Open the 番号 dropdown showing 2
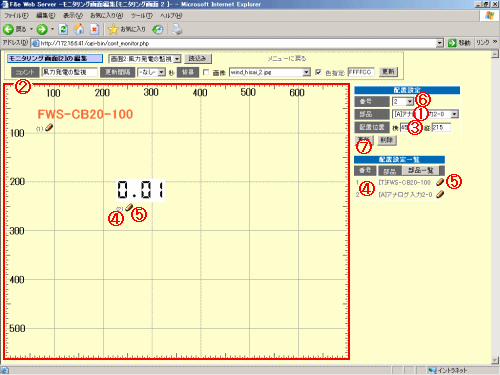This screenshot has height=375, width=500. pyautogui.click(x=403, y=101)
